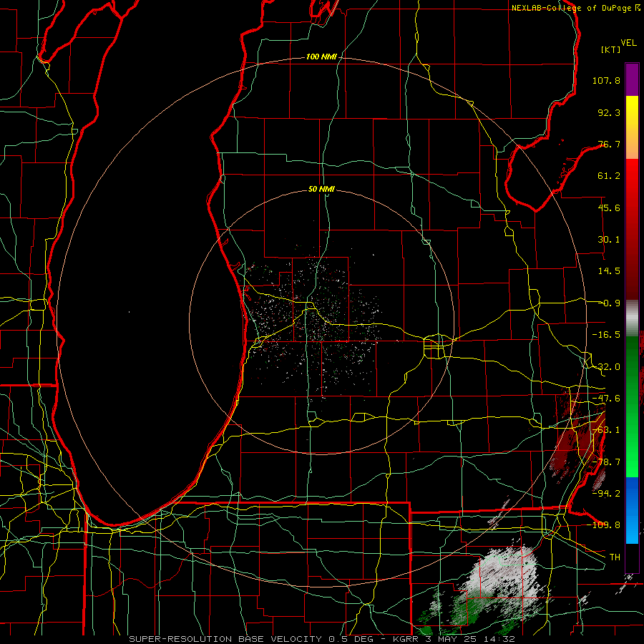Screen dimensions: 644x644
Task: Click the 100 NMI range ring label
Action: click(321, 57)
